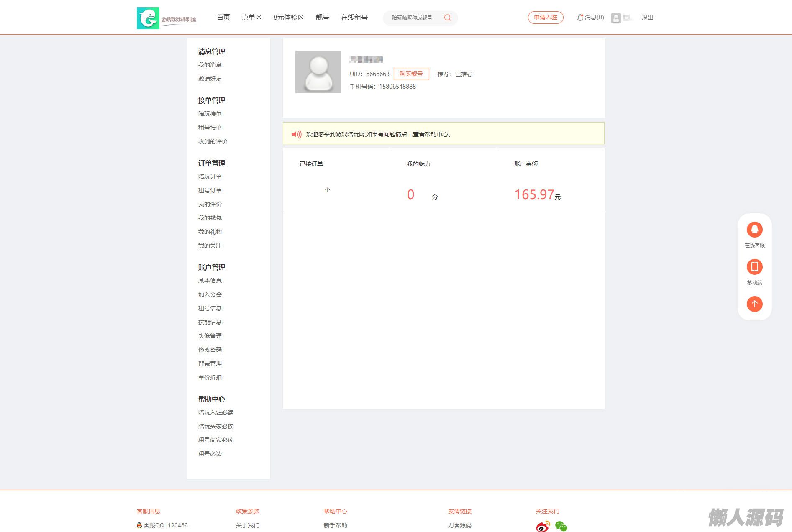The width and height of the screenshot is (792, 532).
Task: Open 收到的评价 in the sidebar
Action: point(213,141)
